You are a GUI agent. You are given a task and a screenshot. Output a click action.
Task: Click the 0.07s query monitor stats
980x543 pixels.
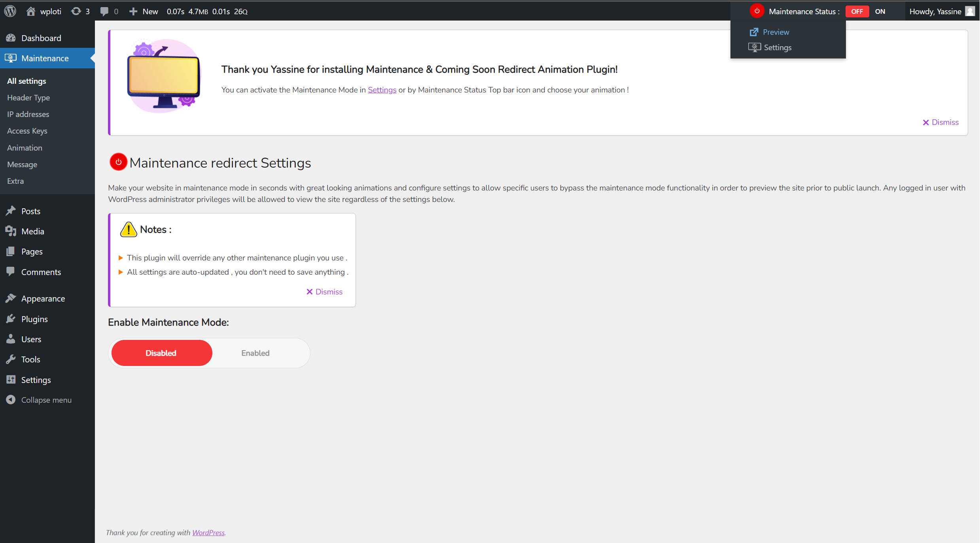pos(176,11)
